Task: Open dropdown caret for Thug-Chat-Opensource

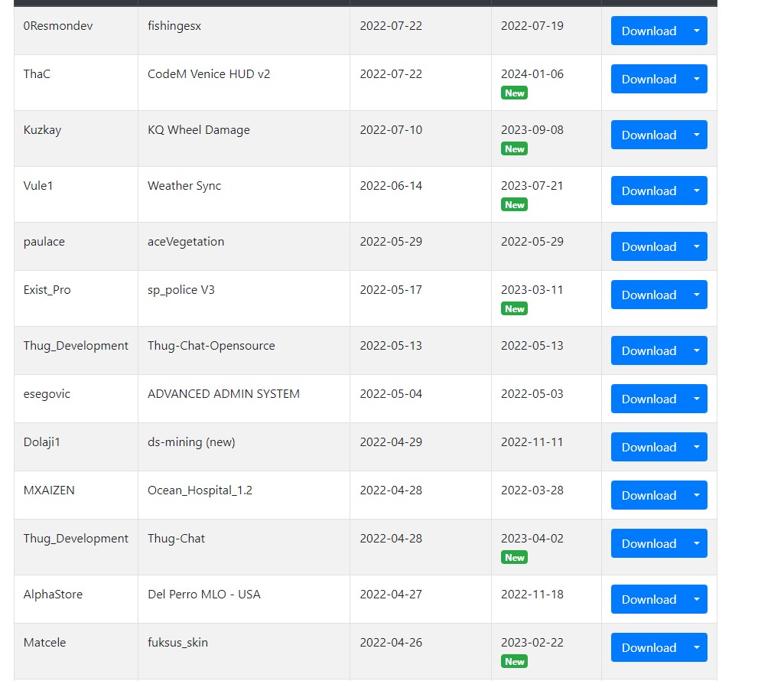Action: [x=697, y=350]
